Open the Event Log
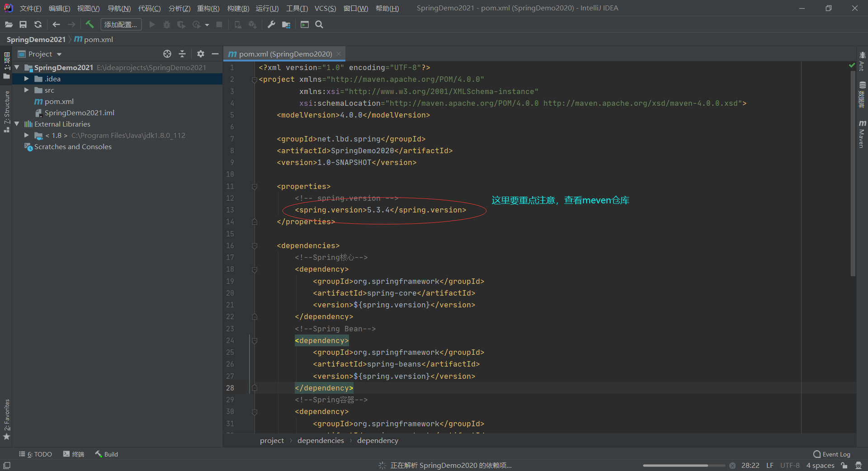Viewport: 868px width, 471px height. click(x=832, y=454)
